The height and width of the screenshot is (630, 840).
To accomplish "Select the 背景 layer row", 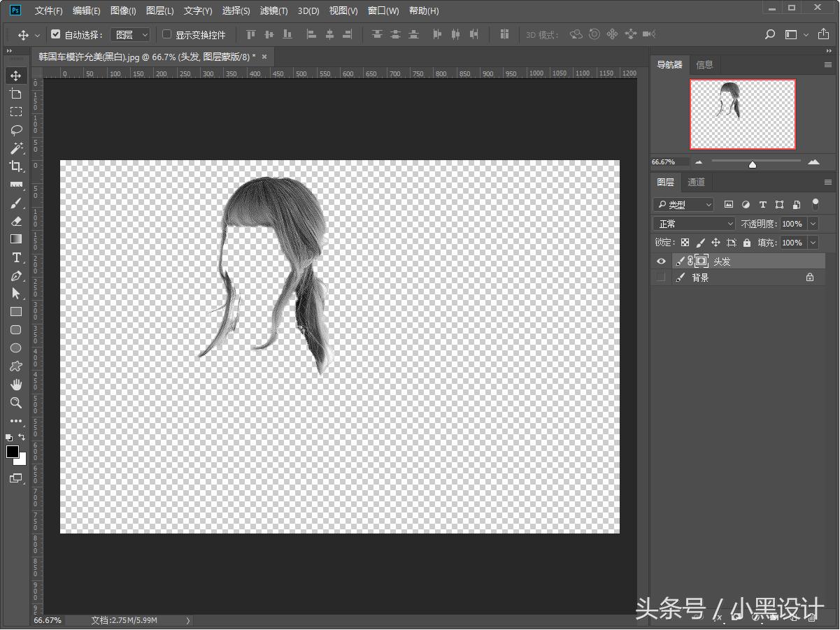I will pyautogui.click(x=741, y=278).
